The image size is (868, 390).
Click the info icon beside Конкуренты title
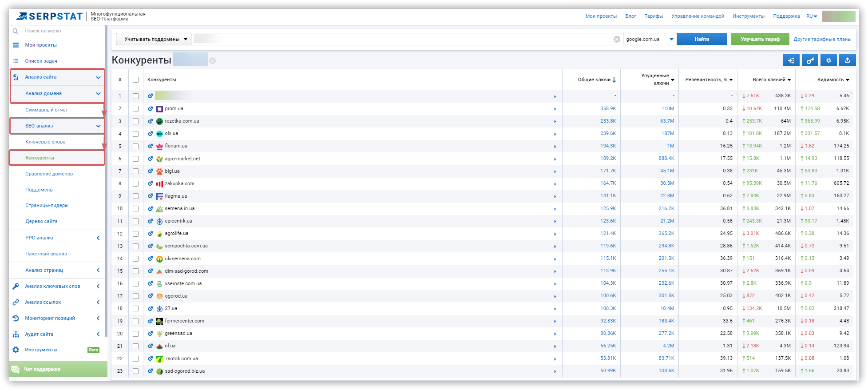[213, 60]
